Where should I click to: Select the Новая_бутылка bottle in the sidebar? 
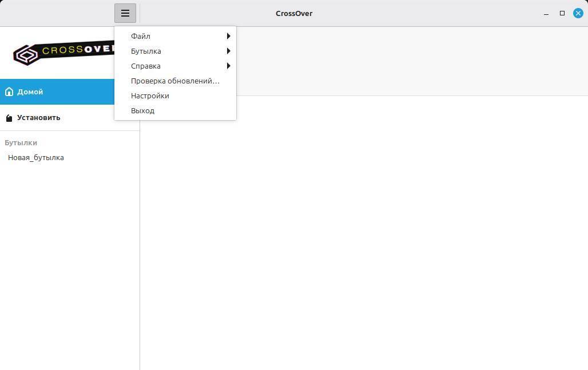click(36, 157)
